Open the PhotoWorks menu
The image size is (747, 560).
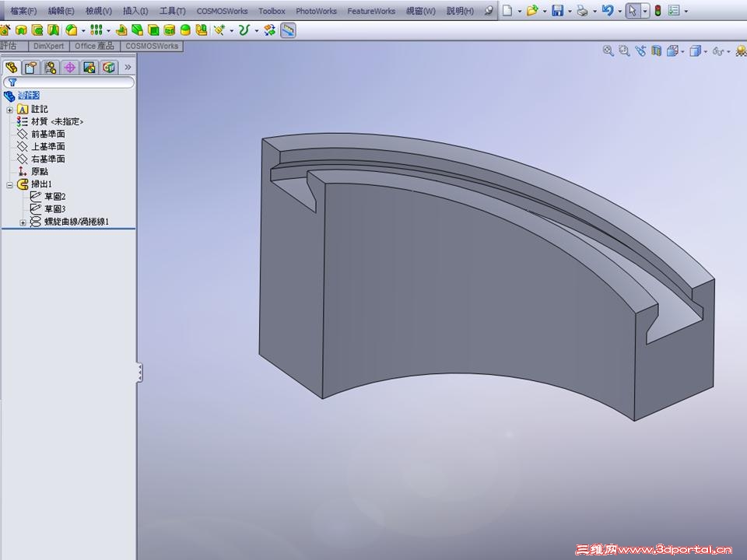tap(316, 10)
